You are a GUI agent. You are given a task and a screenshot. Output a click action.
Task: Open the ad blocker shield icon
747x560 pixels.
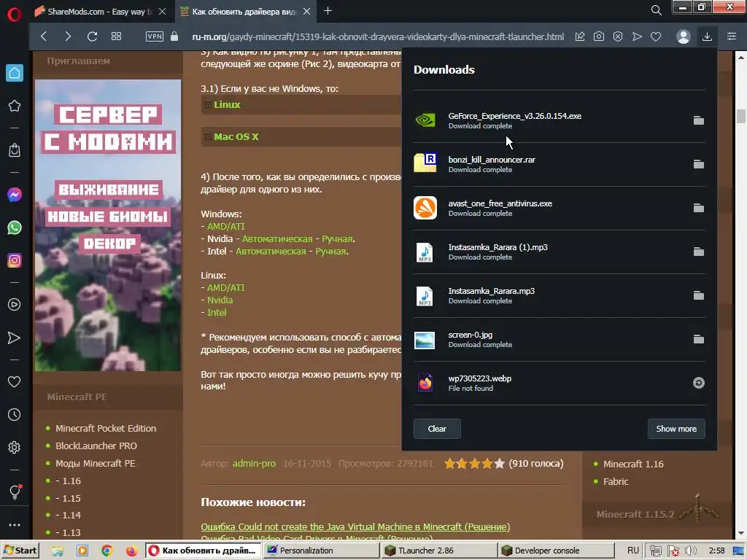click(x=618, y=36)
